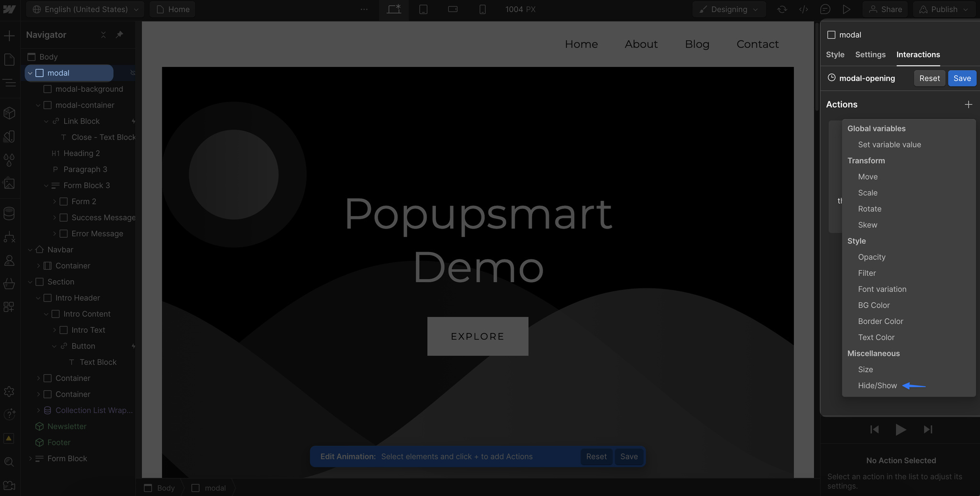Switch to mobile portrait breakpoint icon
The image size is (980, 496).
tap(482, 9)
